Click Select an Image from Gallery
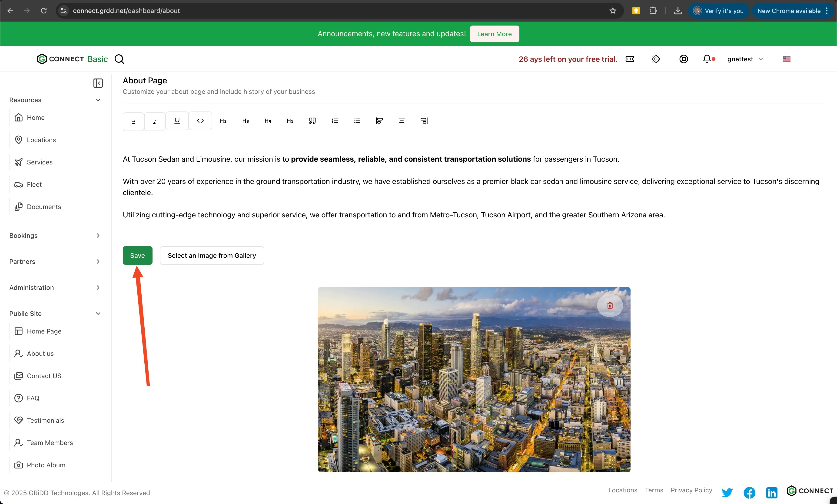The image size is (837, 504). [x=212, y=255]
